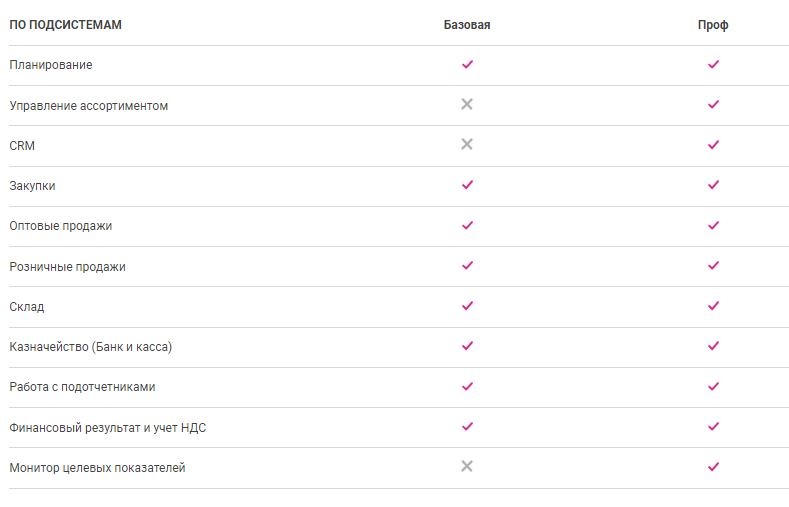Click the Планирование row label
Viewport: 789px width, 507px height.
51,65
